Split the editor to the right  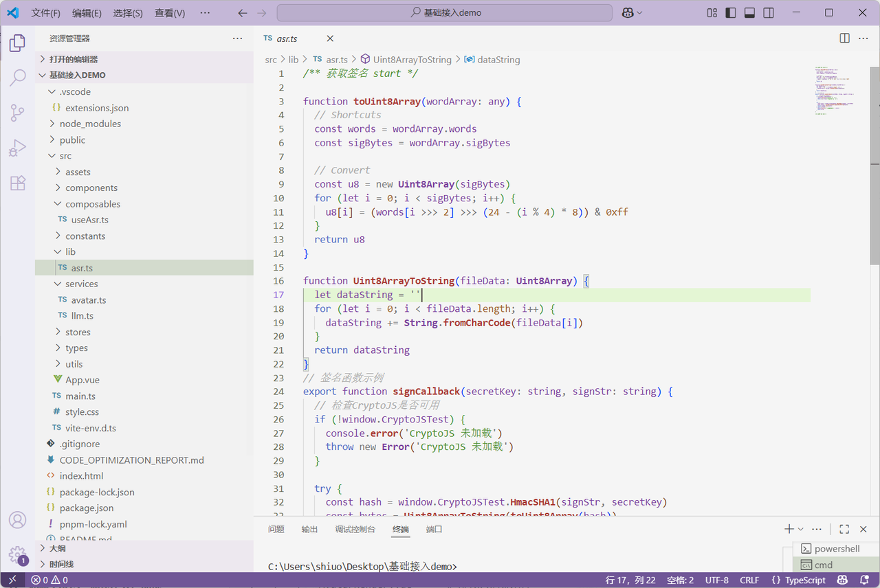pos(844,38)
